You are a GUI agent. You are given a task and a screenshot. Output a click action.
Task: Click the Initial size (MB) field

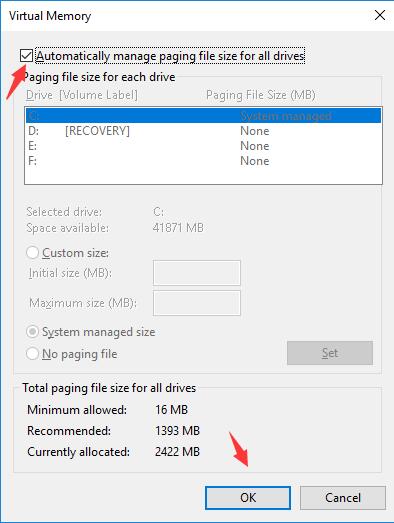tap(196, 273)
